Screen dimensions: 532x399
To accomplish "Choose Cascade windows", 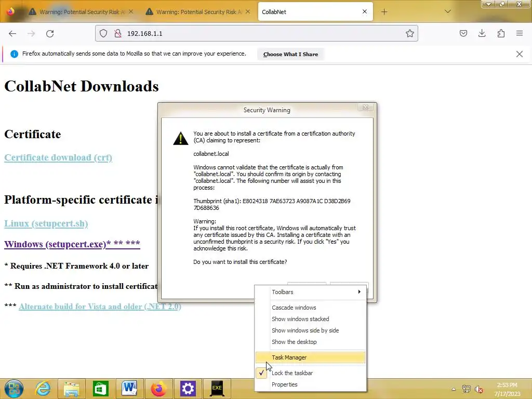I will click(311, 308).
